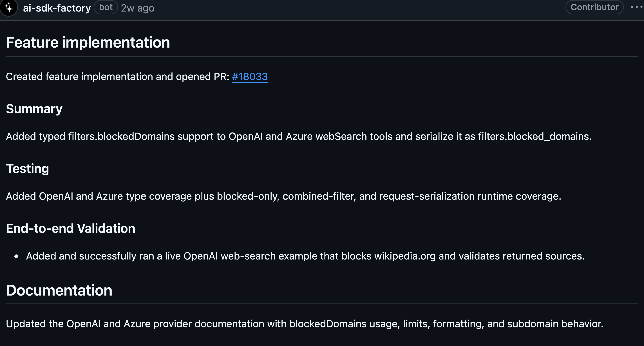Viewport: 644px width, 346px height.
Task: Click the Testing heading
Action: (28, 169)
